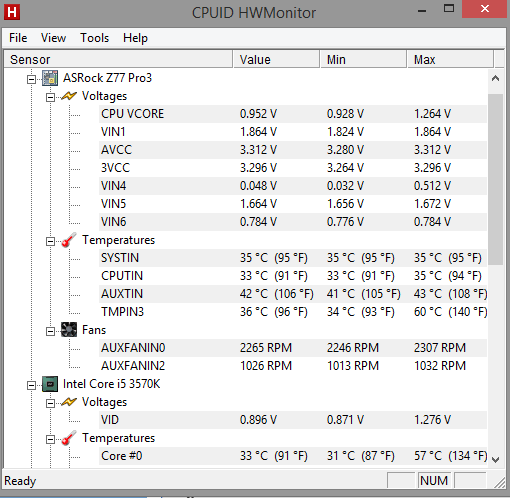The height and width of the screenshot is (498, 510).
Task: Select the SYSTIN temperature row
Action: click(x=293, y=258)
